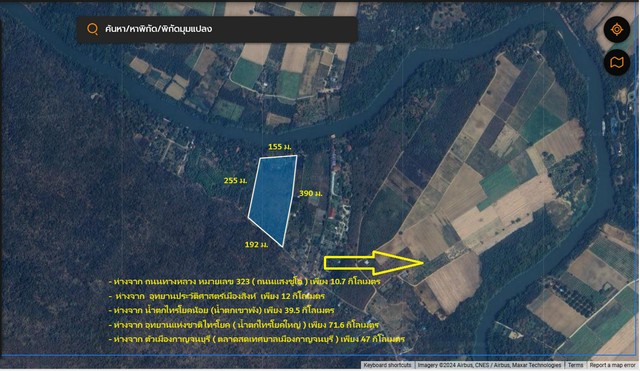Viewport: 640px width, 371px height.
Task: Click the 155 ม. boundary label
Action: click(280, 147)
